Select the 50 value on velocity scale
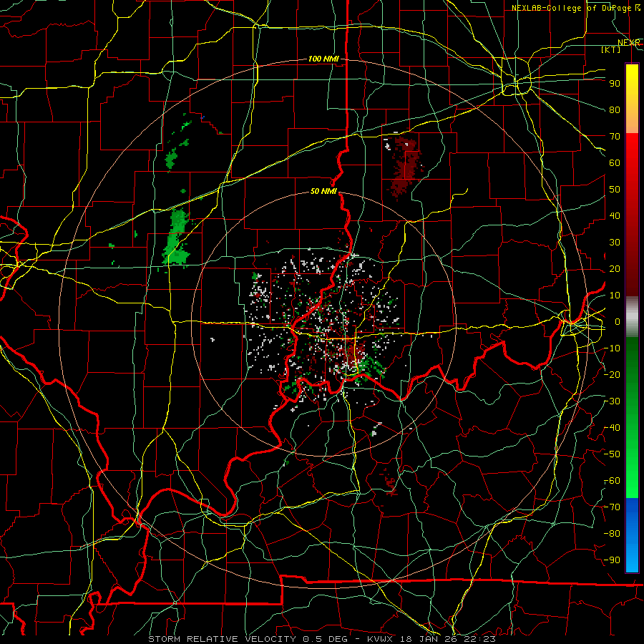This screenshot has width=644, height=644. pos(615,190)
